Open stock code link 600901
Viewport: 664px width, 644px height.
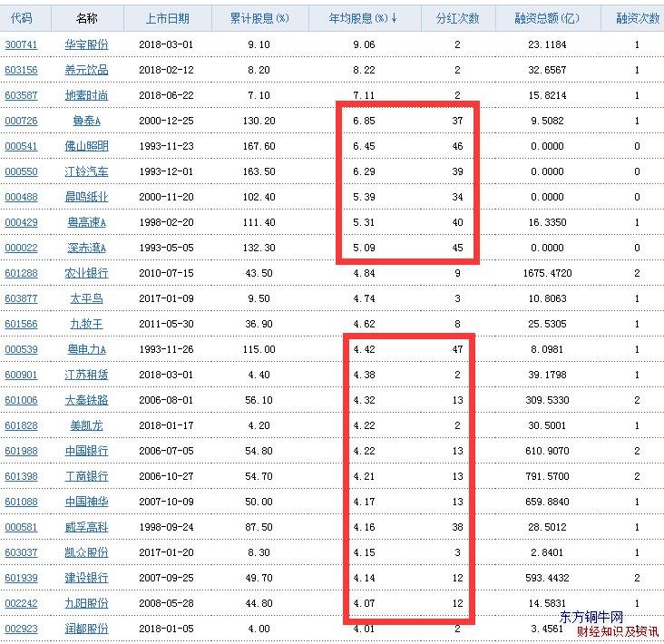tap(21, 375)
